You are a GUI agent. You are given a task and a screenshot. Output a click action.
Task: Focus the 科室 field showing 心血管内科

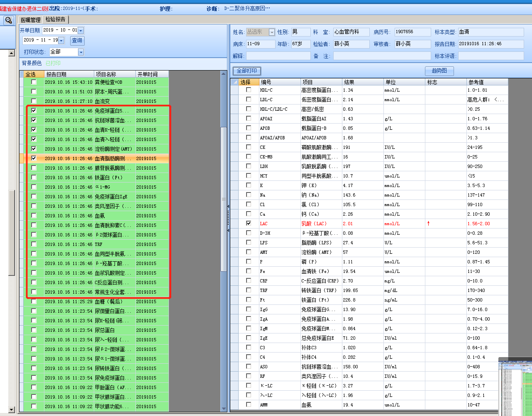pyautogui.click(x=351, y=32)
